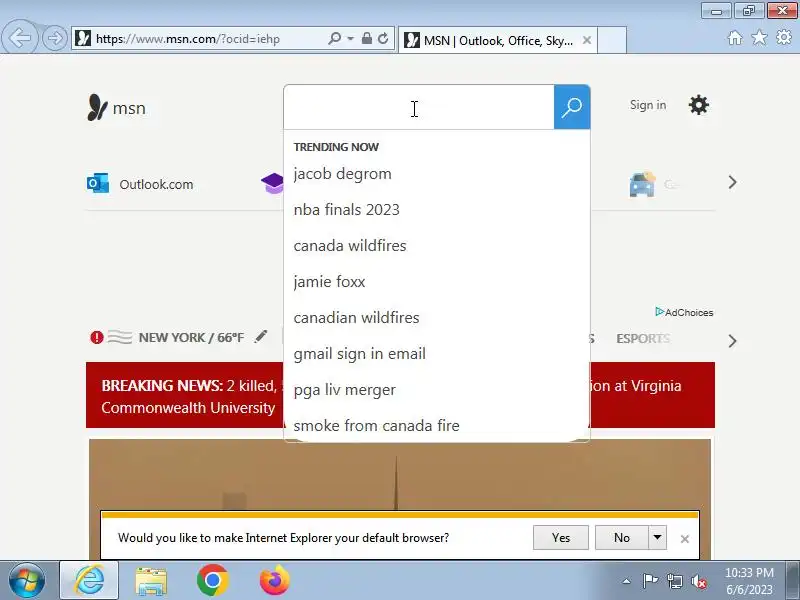Click the browser Forward arrow button
800x600 pixels.
coord(55,38)
